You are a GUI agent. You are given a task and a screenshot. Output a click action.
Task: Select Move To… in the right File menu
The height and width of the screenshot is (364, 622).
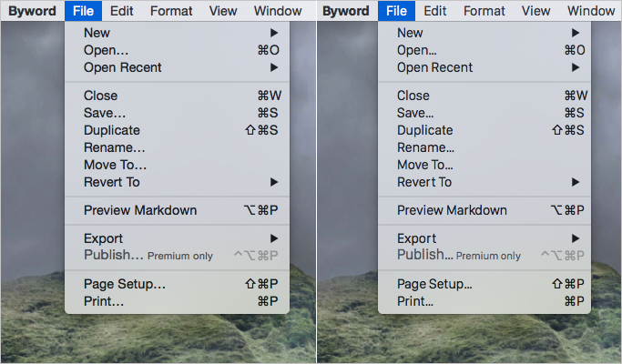484,165
